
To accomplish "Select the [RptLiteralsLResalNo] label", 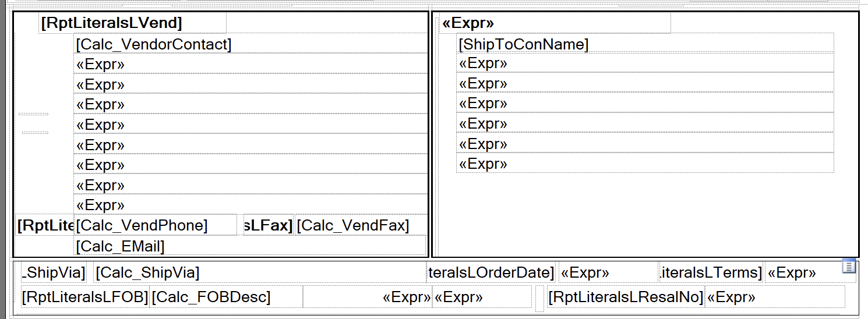I will (626, 297).
